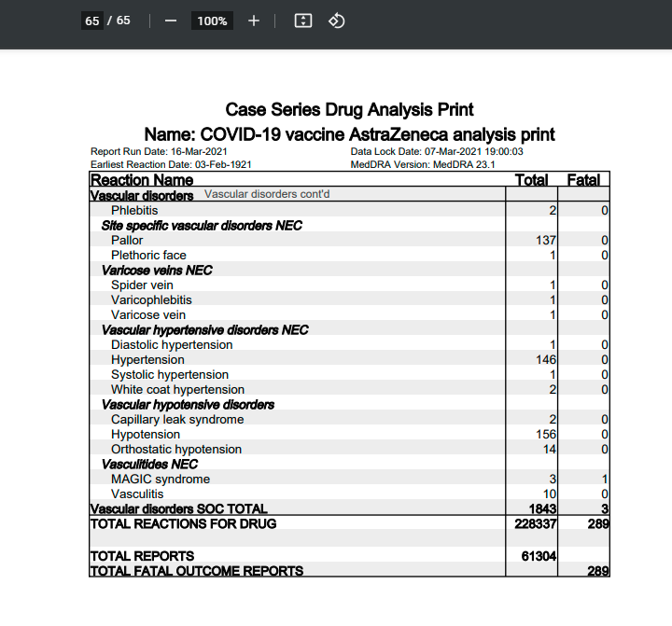The width and height of the screenshot is (672, 626).
Task: Click the 'Total' column header
Action: click(531, 179)
